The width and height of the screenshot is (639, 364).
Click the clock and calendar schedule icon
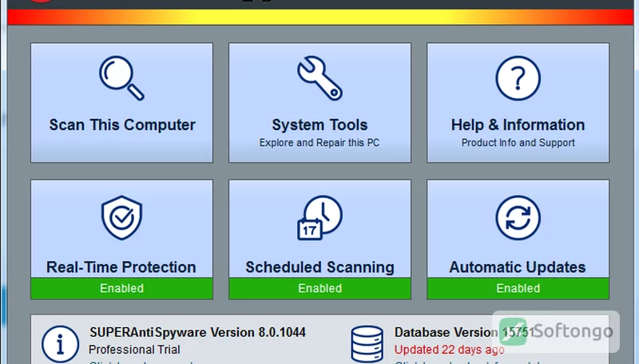(319, 218)
